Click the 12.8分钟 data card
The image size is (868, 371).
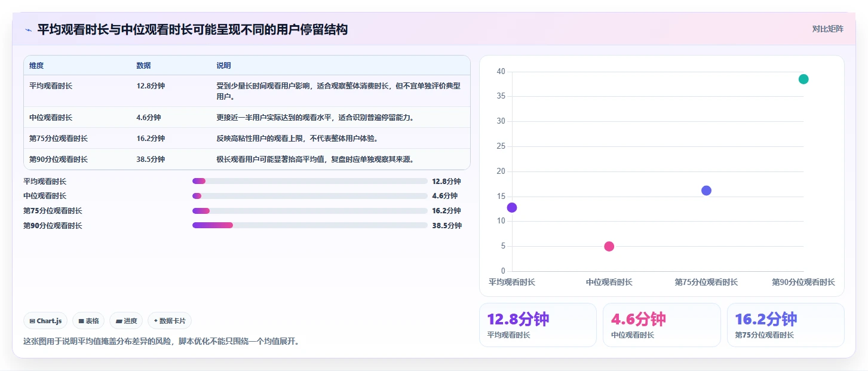538,325
